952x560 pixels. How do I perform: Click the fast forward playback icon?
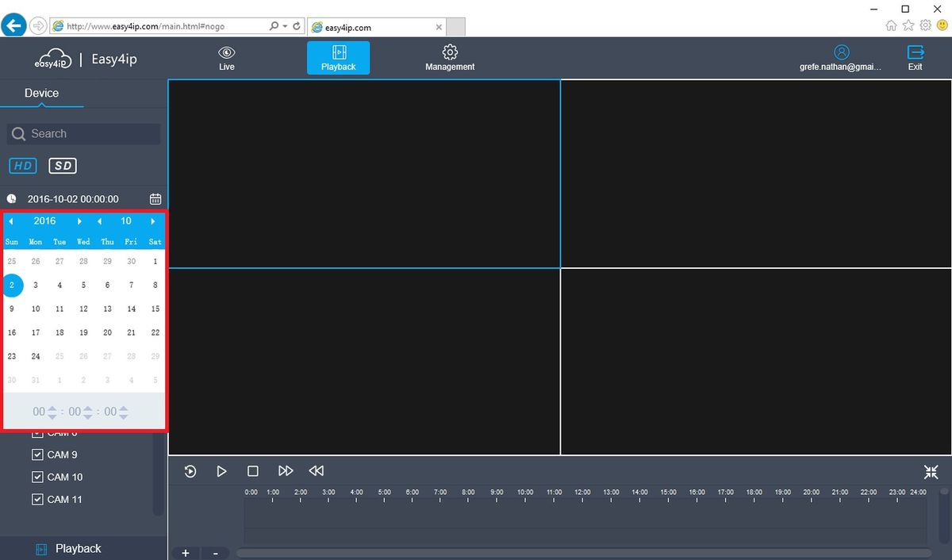286,471
